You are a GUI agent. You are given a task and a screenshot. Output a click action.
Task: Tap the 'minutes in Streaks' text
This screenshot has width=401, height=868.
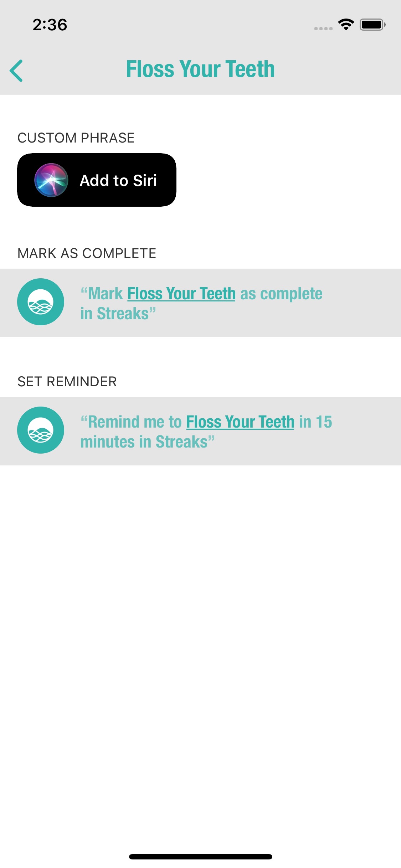click(148, 442)
